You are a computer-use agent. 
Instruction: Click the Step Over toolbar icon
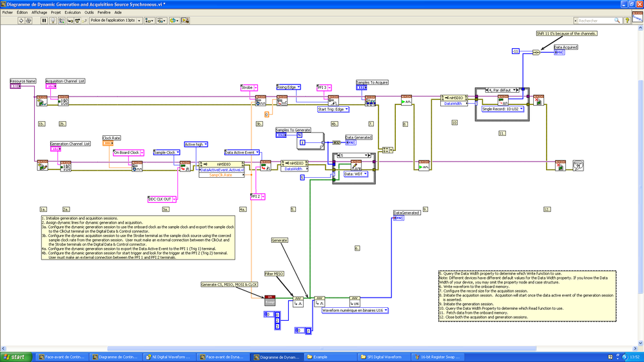click(77, 21)
